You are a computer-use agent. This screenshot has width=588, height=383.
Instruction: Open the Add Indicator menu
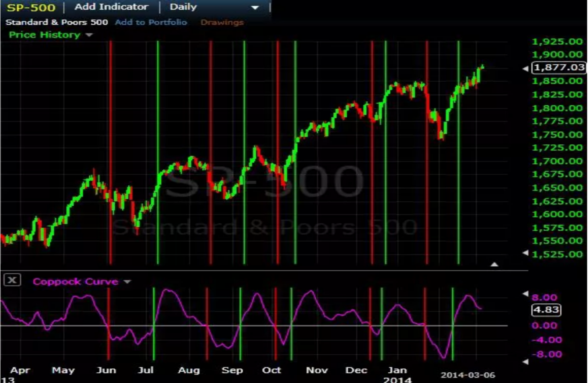(x=111, y=7)
